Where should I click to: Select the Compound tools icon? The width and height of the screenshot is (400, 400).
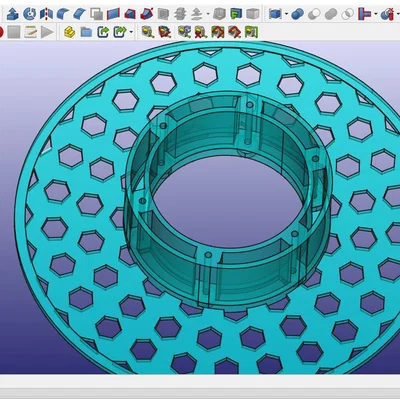(275, 14)
